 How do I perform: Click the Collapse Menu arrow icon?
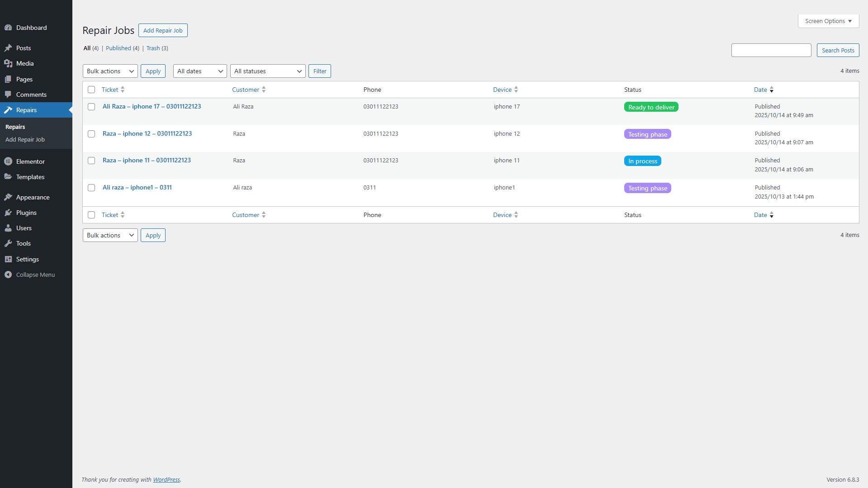pyautogui.click(x=8, y=275)
